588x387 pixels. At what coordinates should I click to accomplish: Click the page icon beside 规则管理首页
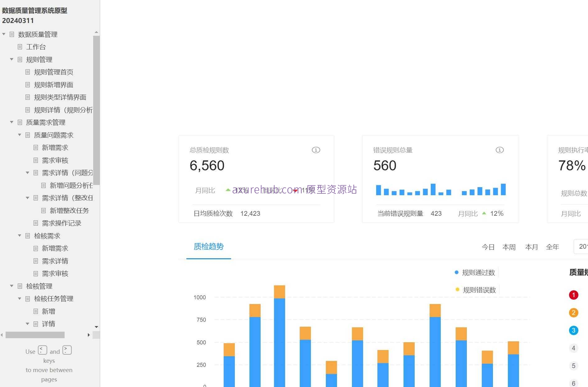click(28, 72)
